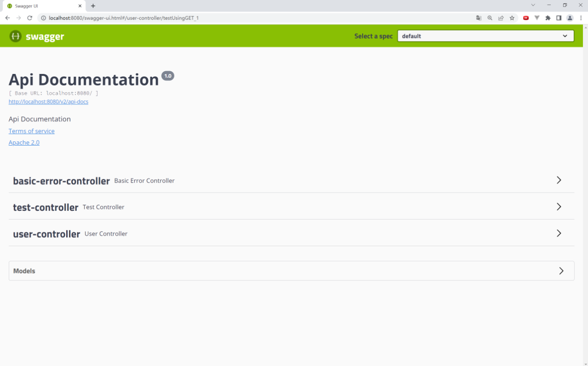The image size is (588, 366).
Task: Open the Chrome three-dot menu
Action: [x=581, y=18]
